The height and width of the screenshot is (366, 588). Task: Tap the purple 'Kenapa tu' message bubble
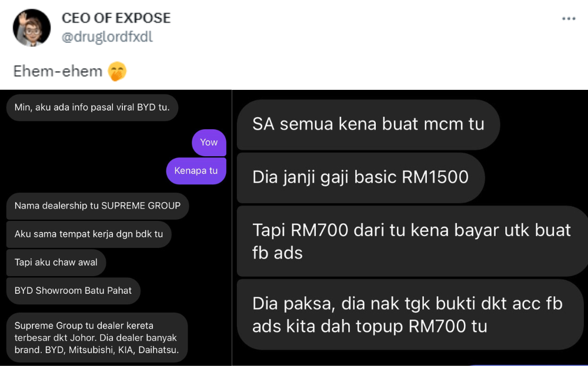196,171
